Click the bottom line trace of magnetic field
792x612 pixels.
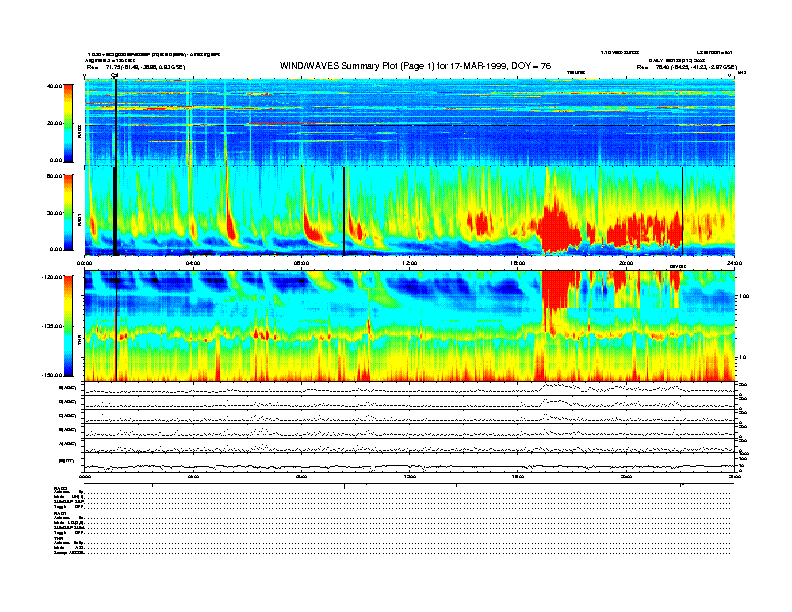coord(410,467)
